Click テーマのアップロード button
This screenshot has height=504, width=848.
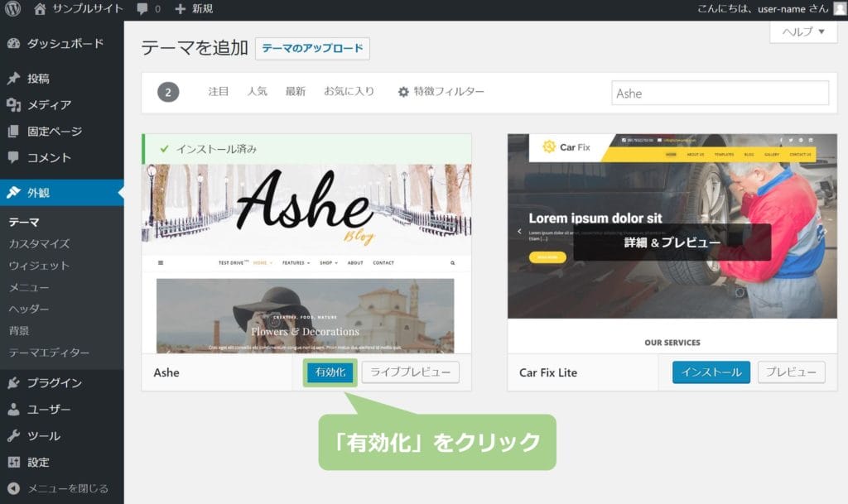click(312, 49)
